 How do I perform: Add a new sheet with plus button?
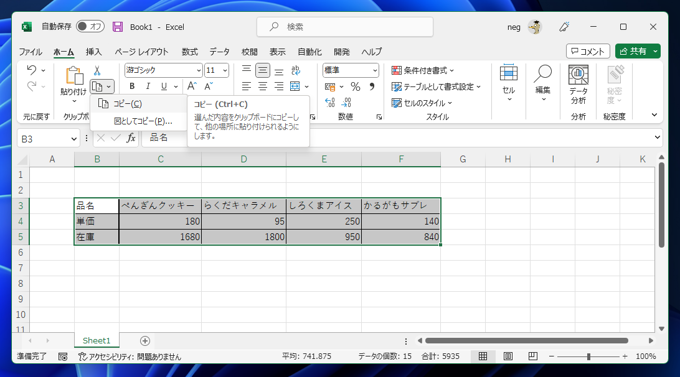pos(145,341)
